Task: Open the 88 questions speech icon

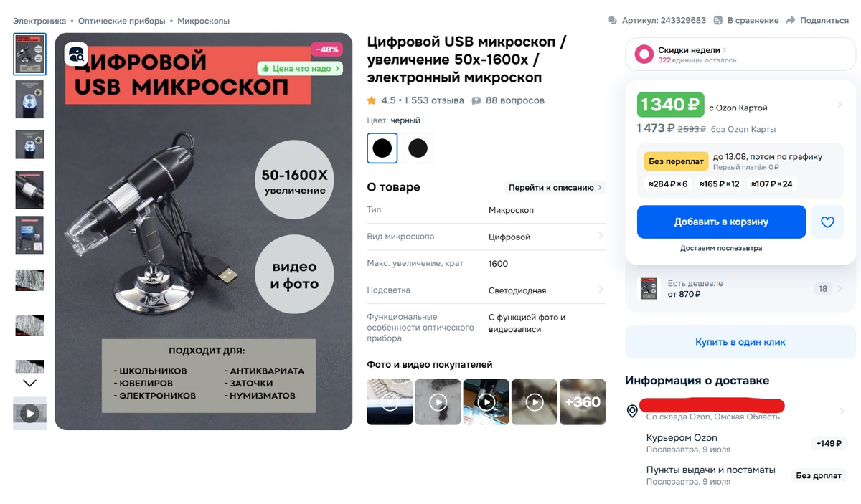Action: pyautogui.click(x=476, y=100)
